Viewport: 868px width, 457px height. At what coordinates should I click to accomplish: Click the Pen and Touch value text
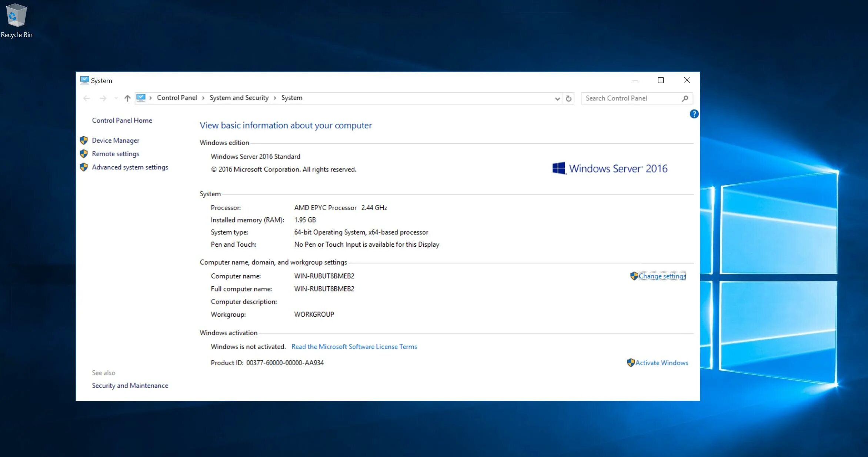(x=367, y=244)
